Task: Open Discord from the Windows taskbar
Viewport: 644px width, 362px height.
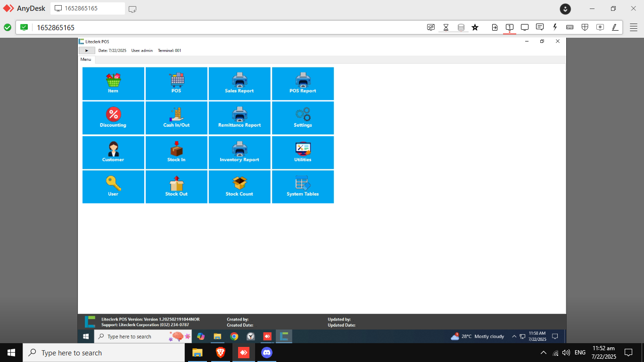Action: click(x=267, y=353)
